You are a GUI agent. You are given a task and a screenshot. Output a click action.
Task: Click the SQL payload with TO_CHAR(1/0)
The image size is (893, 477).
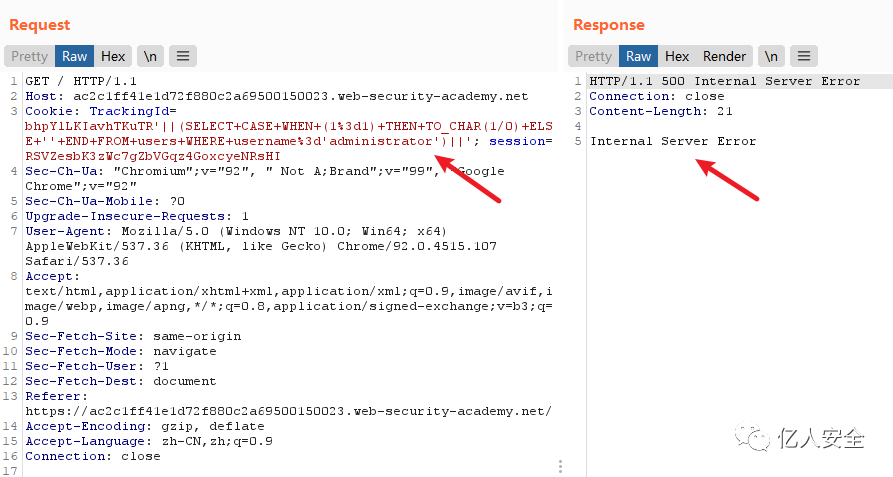tap(288, 133)
